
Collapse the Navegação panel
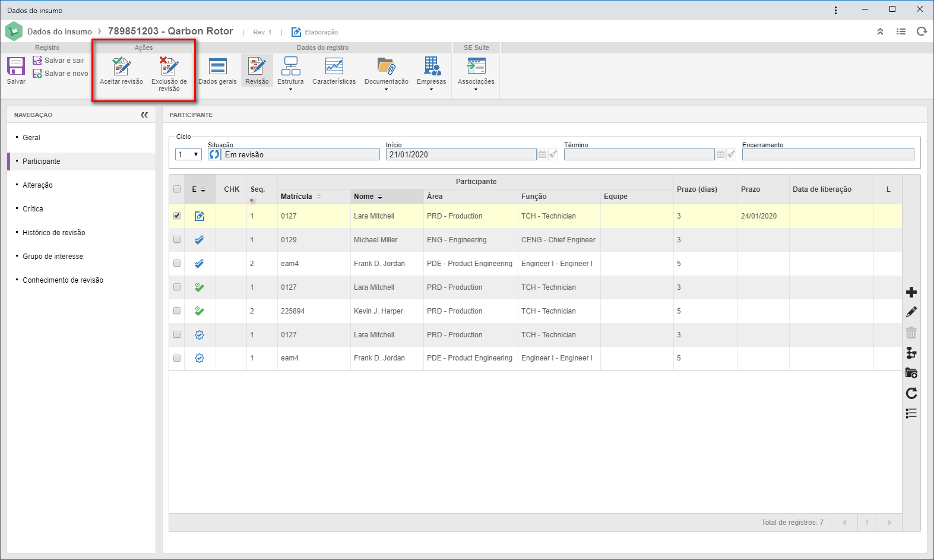[144, 115]
